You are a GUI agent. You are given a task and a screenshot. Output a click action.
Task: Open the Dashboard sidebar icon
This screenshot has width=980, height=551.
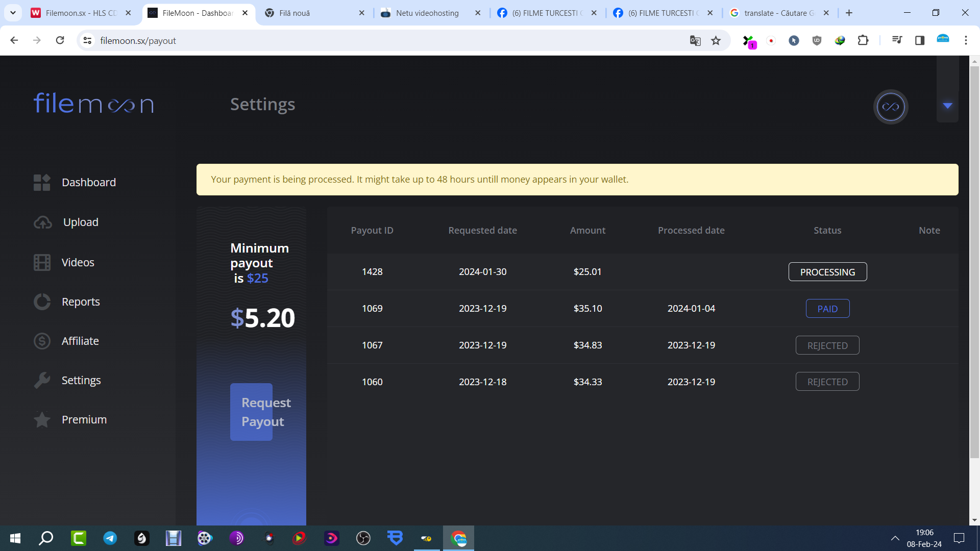[42, 183]
